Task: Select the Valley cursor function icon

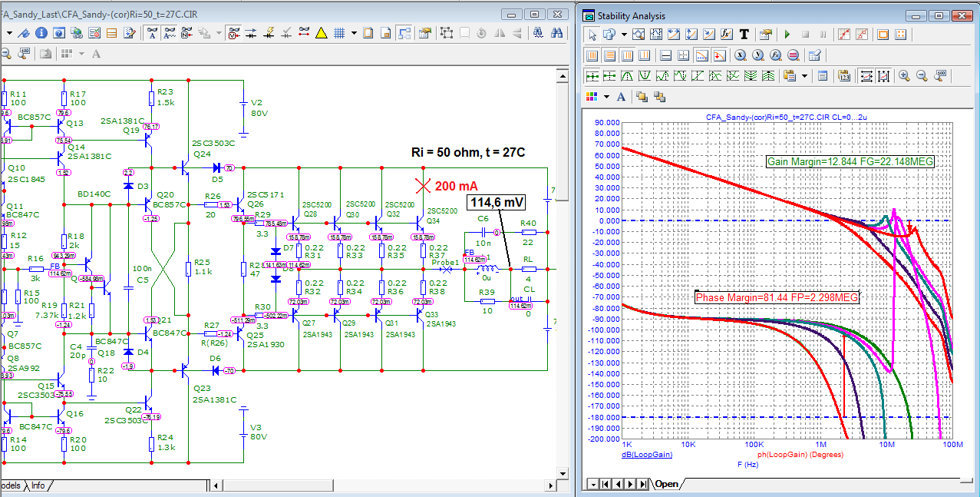Action: coord(644,76)
